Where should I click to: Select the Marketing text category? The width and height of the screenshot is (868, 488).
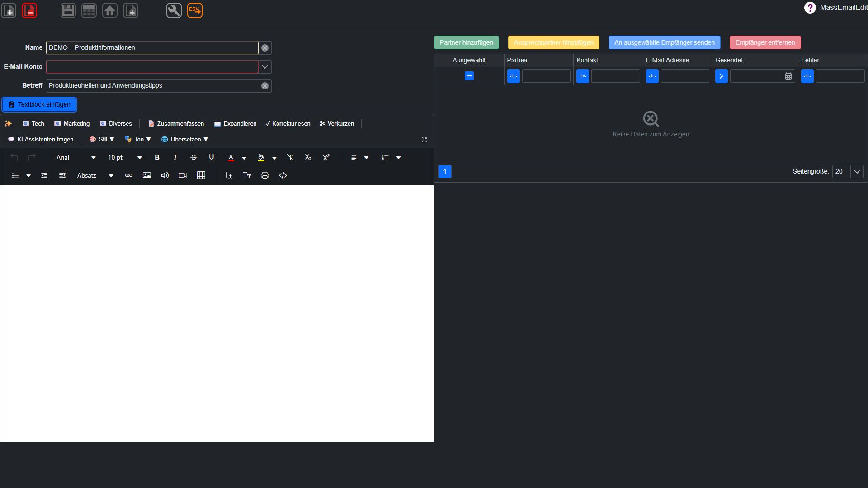click(72, 123)
